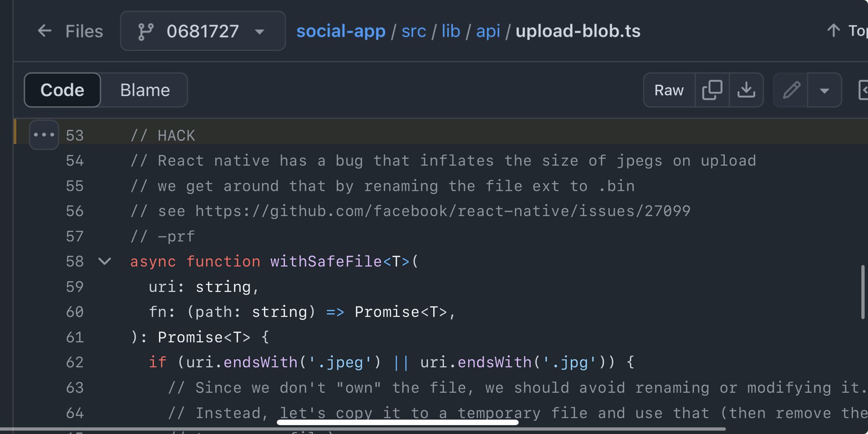Image resolution: width=868 pixels, height=434 pixels.
Task: Click the horizontal scrollbar at the bottom
Action: pyautogui.click(x=363, y=429)
